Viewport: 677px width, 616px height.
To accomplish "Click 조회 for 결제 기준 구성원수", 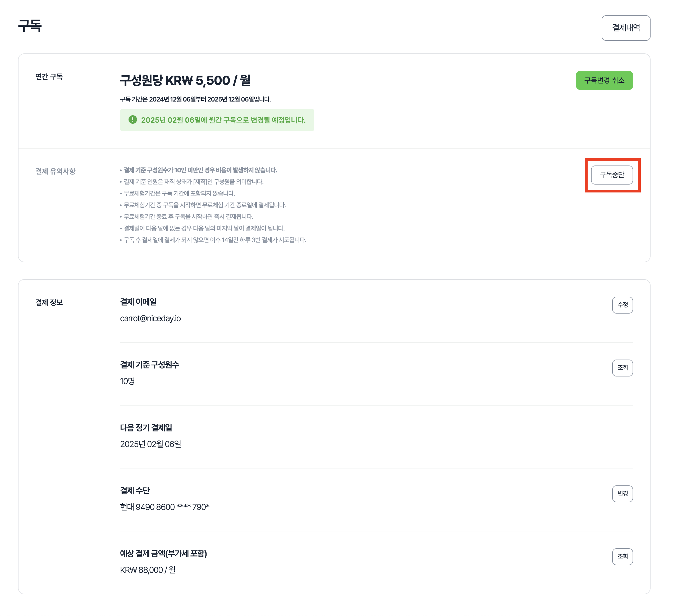I will 622,367.
